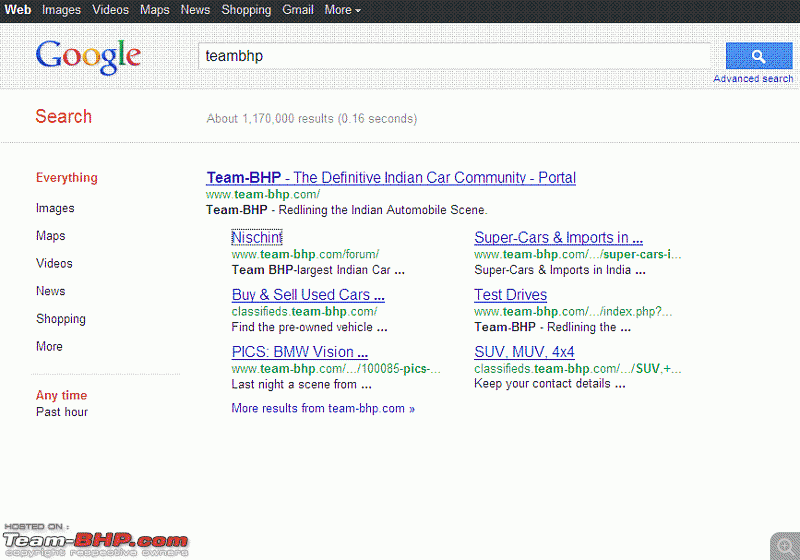This screenshot has height=560, width=800.
Task: Open SUV, MUV, 4x4 sitelink
Action: [x=524, y=352]
